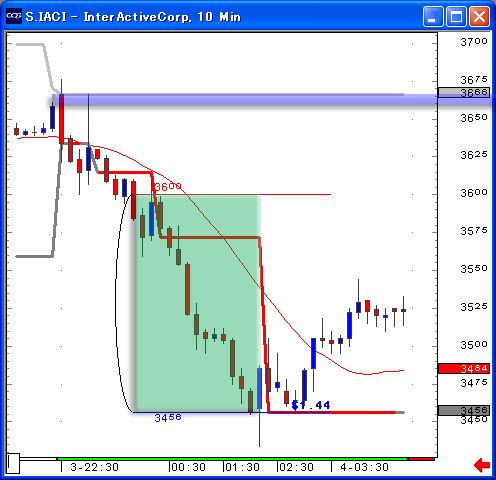Click the 01:30 time axis label
496x480 pixels.
point(242,467)
